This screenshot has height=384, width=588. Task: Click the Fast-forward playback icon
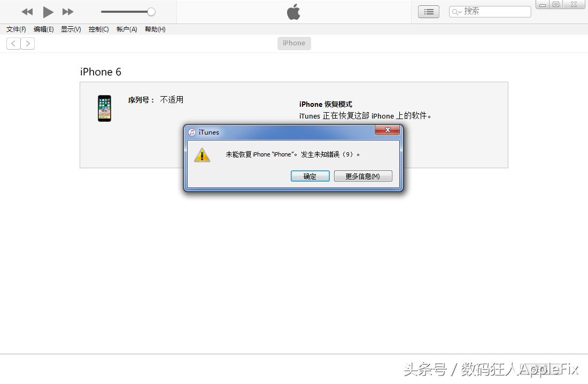[x=68, y=11]
